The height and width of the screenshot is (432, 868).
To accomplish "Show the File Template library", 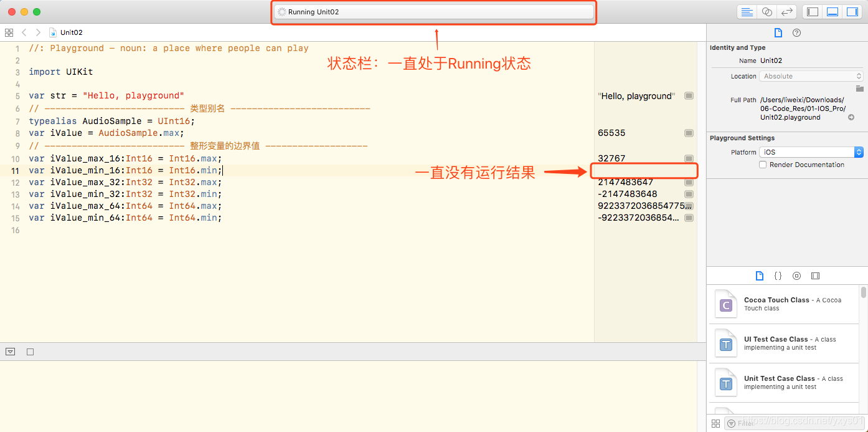I will (x=759, y=276).
